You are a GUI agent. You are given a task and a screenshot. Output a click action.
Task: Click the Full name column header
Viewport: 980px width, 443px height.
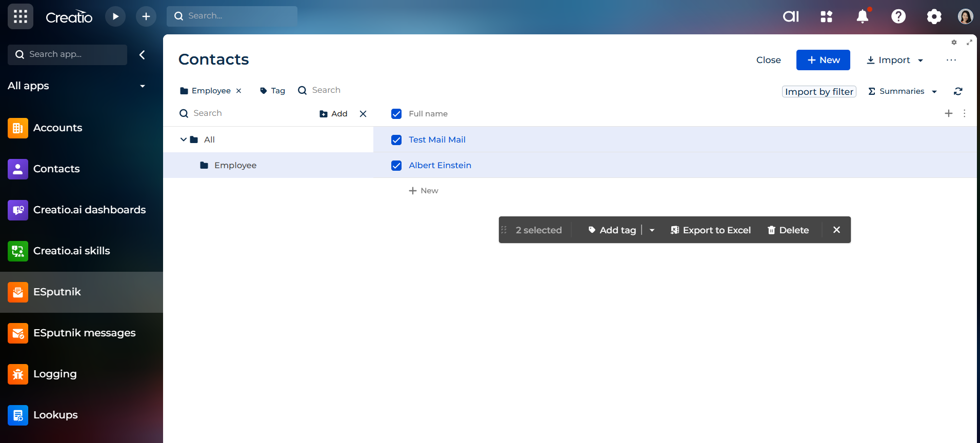pyautogui.click(x=428, y=114)
